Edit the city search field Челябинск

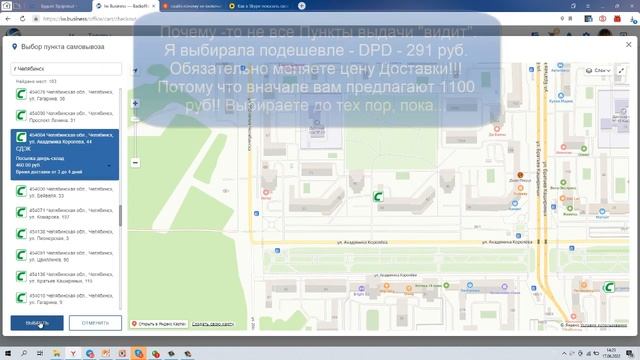[66, 69]
